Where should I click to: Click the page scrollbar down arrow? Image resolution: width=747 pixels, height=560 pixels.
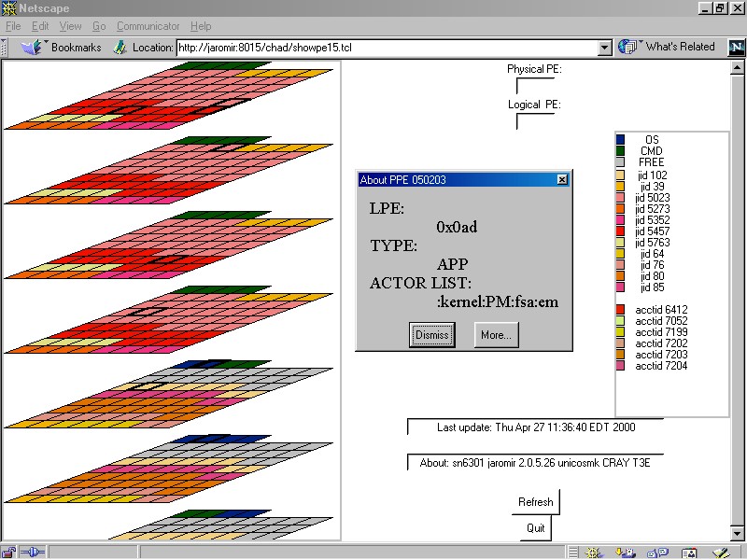pyautogui.click(x=737, y=533)
